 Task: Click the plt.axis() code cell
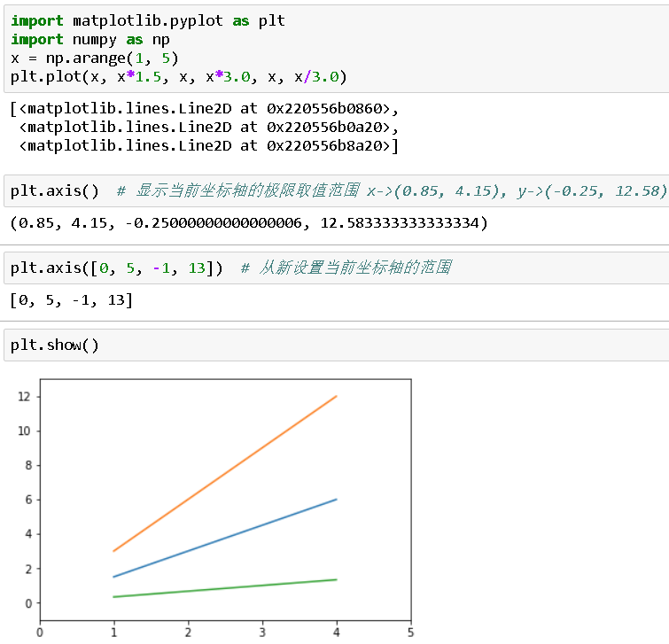336,190
